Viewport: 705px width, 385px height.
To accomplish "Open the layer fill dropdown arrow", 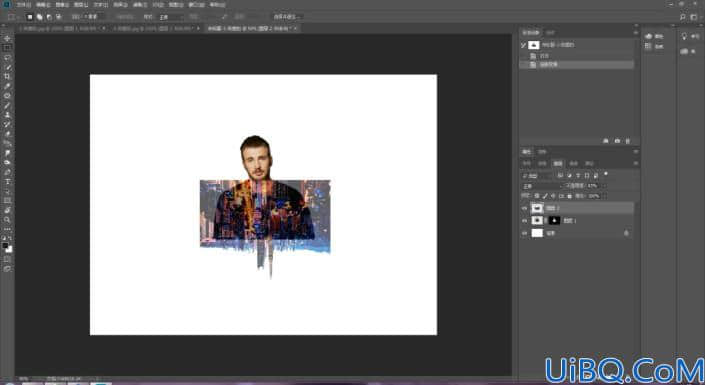I will tap(604, 196).
